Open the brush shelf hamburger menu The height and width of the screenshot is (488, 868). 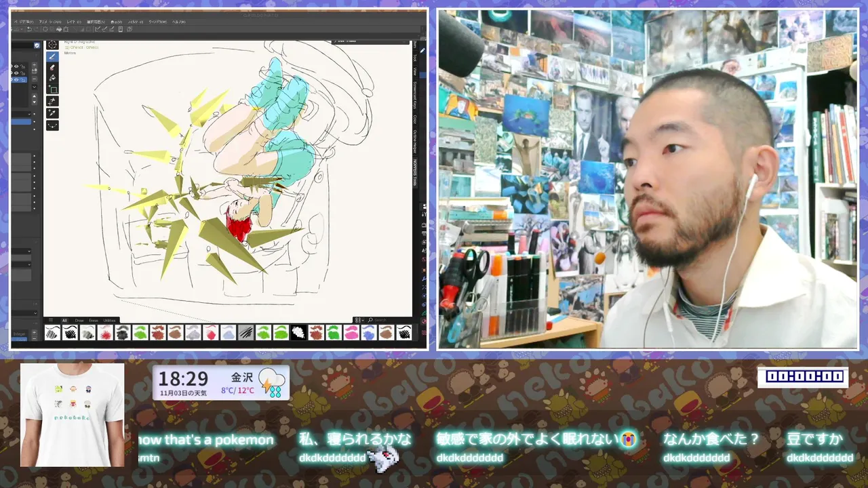click(x=51, y=320)
